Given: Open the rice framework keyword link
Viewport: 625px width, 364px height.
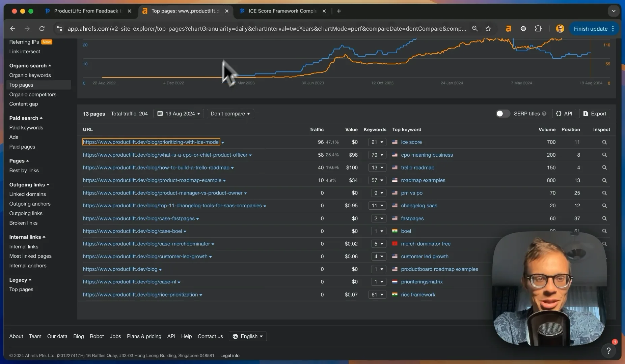Looking at the screenshot, I should pos(418,295).
